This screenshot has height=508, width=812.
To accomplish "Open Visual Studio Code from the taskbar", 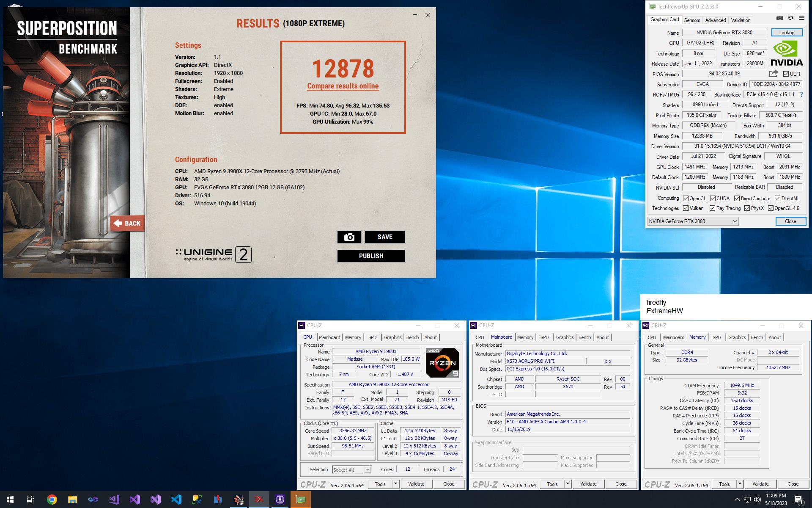I will click(176, 500).
